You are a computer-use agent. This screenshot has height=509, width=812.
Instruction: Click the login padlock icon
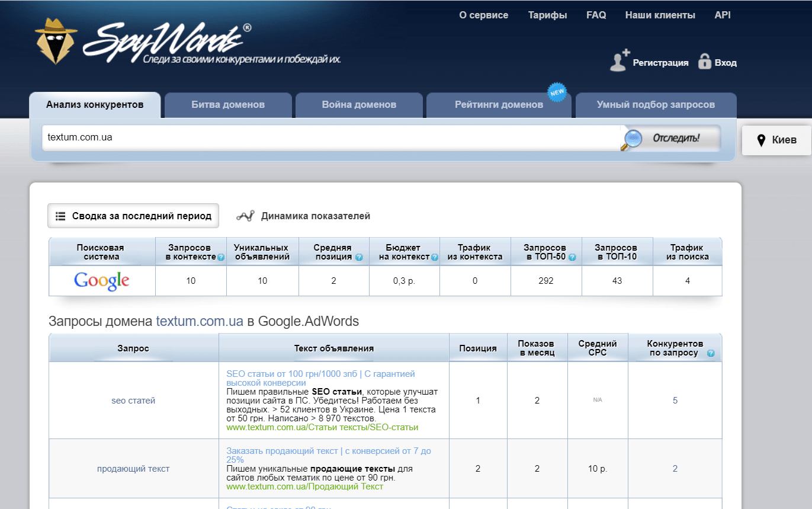point(704,61)
